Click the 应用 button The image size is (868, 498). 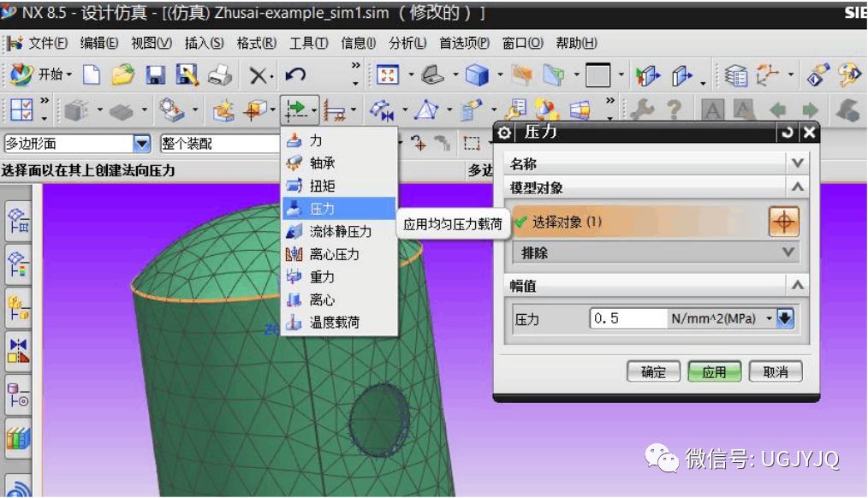(714, 372)
